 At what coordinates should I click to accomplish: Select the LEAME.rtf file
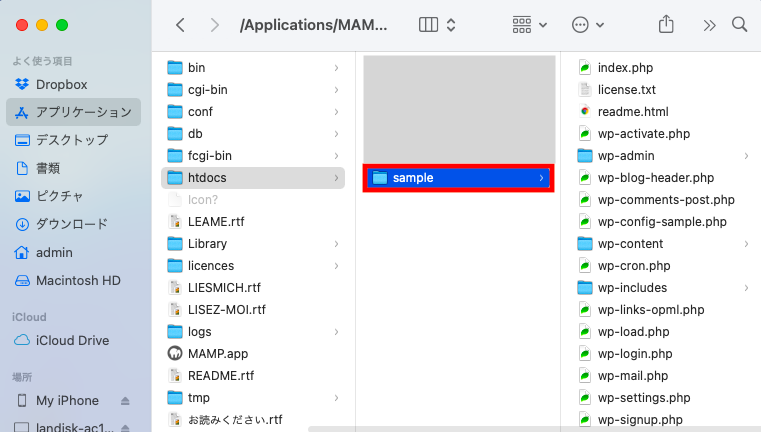pos(253,222)
